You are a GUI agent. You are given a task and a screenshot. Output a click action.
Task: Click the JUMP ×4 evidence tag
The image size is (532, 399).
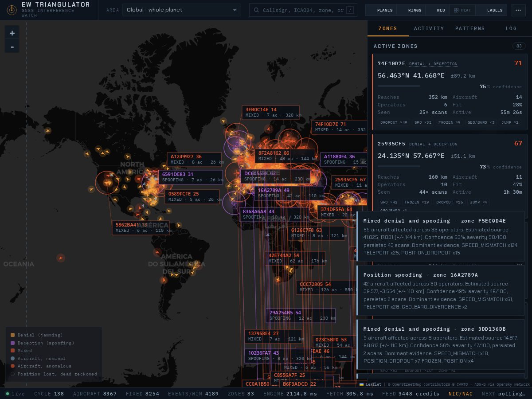pos(479,202)
